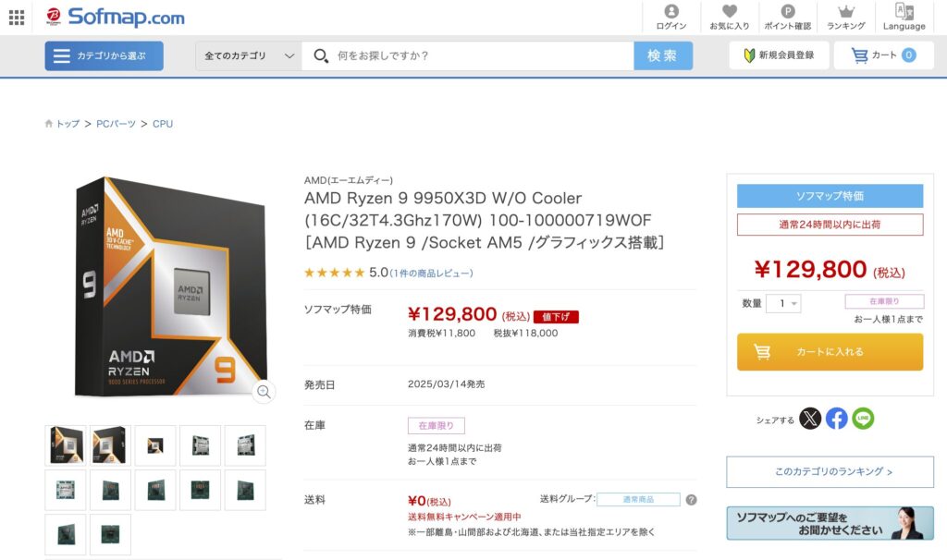Click the ソフマップ特価 blue header

point(830,196)
